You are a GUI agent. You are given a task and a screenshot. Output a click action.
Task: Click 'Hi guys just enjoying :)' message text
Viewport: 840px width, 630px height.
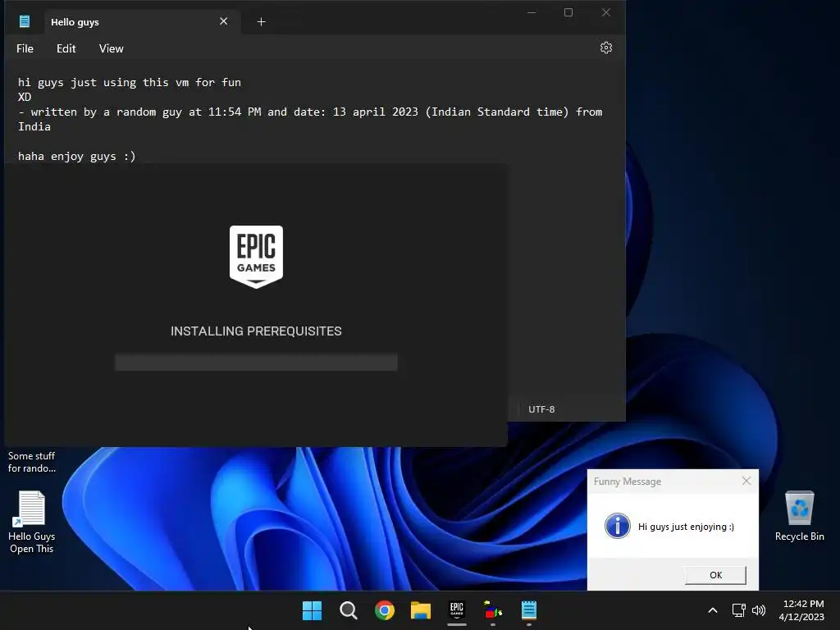coord(686,527)
